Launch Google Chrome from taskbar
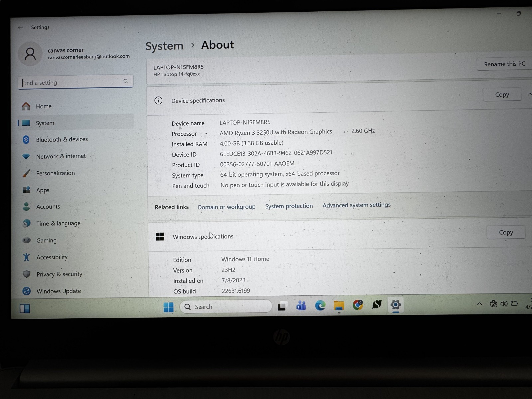Viewport: 532px width, 399px height. coord(358,305)
